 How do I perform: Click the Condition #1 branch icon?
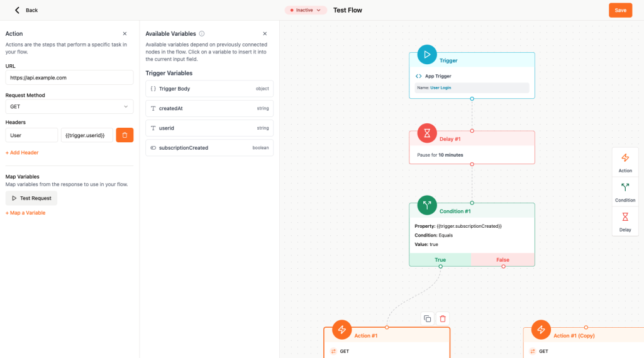(x=427, y=205)
